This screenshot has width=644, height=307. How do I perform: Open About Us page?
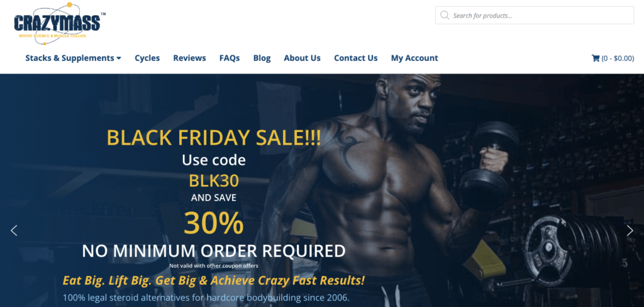[x=302, y=58]
